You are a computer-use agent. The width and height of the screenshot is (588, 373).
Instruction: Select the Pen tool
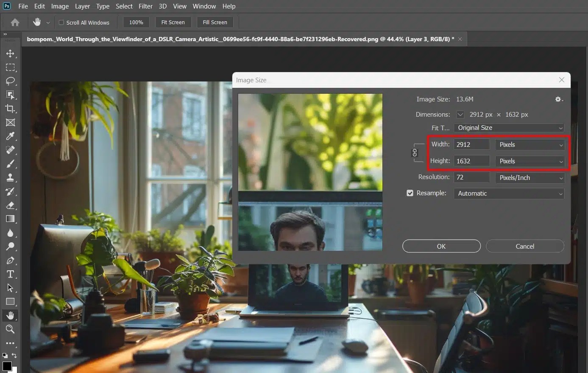(10, 260)
